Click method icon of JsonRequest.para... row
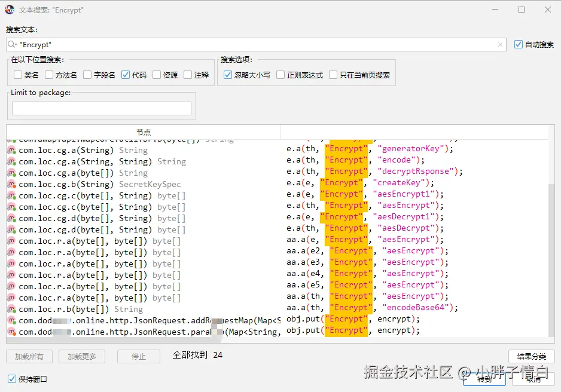 tap(12, 332)
